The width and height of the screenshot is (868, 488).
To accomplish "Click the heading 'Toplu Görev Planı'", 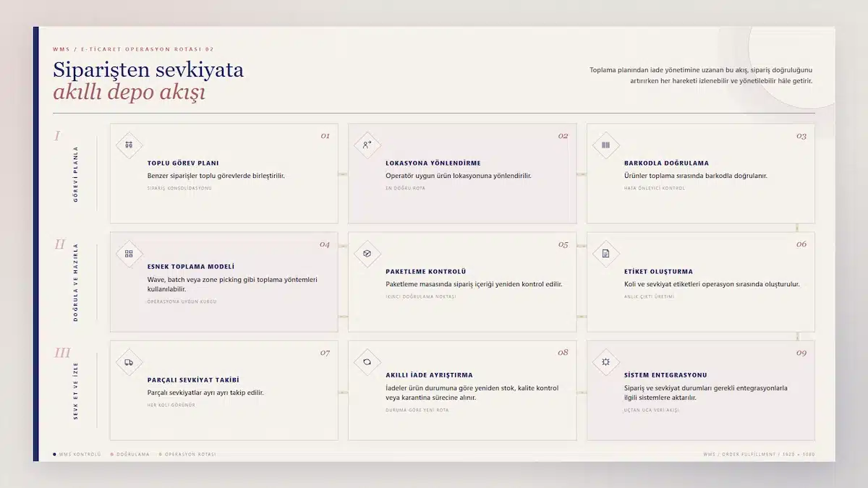I will pyautogui.click(x=183, y=163).
